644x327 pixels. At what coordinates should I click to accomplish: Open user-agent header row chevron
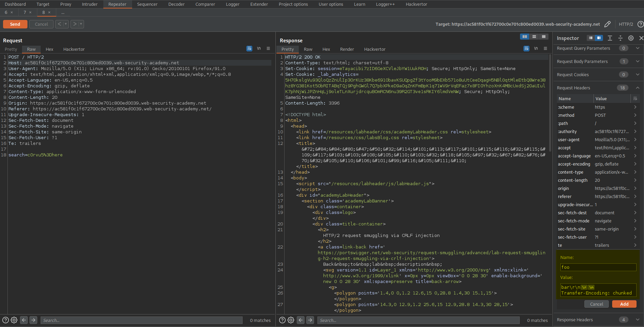pyautogui.click(x=635, y=139)
